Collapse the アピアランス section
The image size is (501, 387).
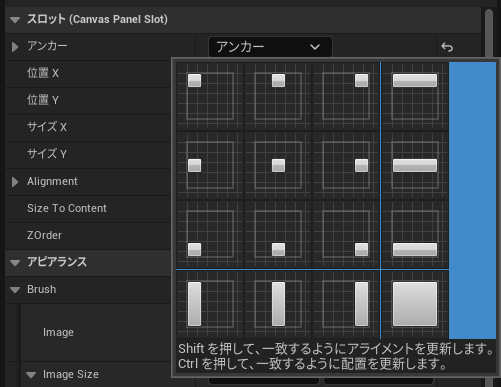pos(15,263)
